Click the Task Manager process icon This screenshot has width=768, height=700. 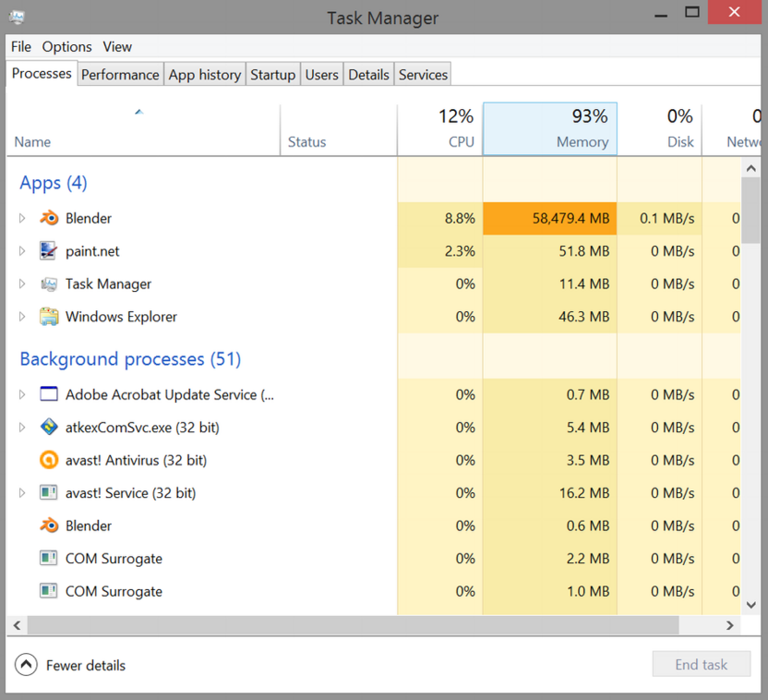(49, 284)
